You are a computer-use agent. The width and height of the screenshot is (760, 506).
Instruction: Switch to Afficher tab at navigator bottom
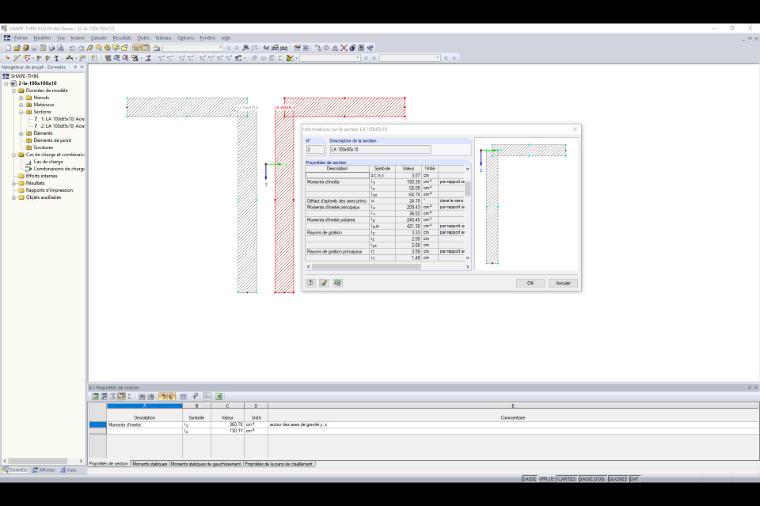click(44, 470)
